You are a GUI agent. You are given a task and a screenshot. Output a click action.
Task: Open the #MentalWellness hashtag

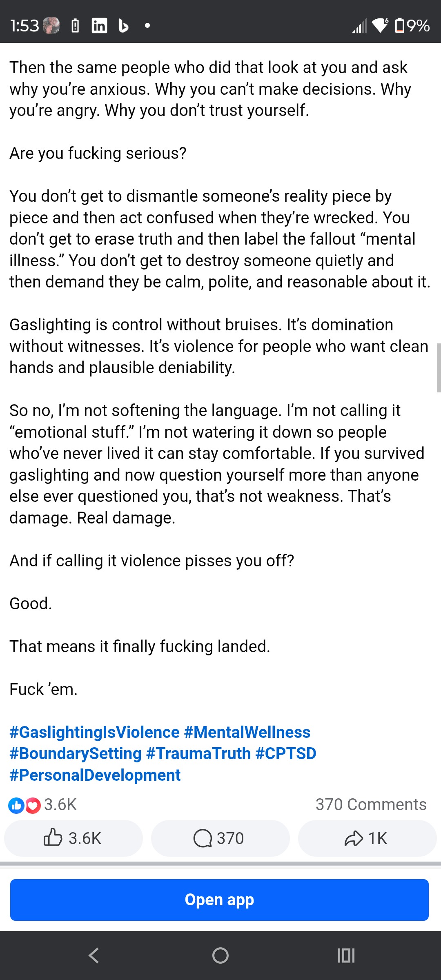[247, 732]
